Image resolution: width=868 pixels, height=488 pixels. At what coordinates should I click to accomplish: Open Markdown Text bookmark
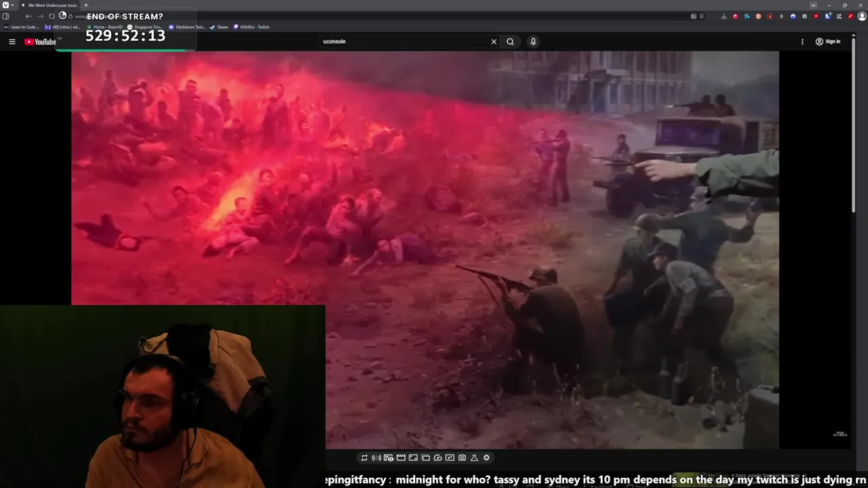(186, 27)
